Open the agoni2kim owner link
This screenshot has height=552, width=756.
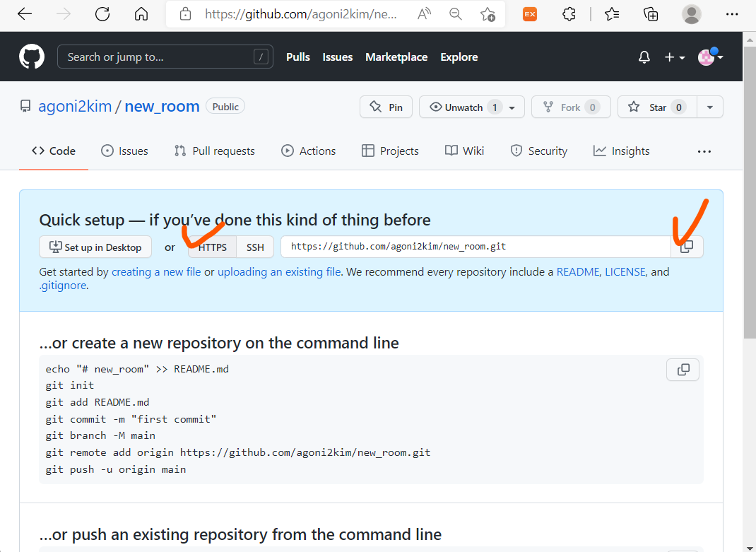pyautogui.click(x=75, y=106)
